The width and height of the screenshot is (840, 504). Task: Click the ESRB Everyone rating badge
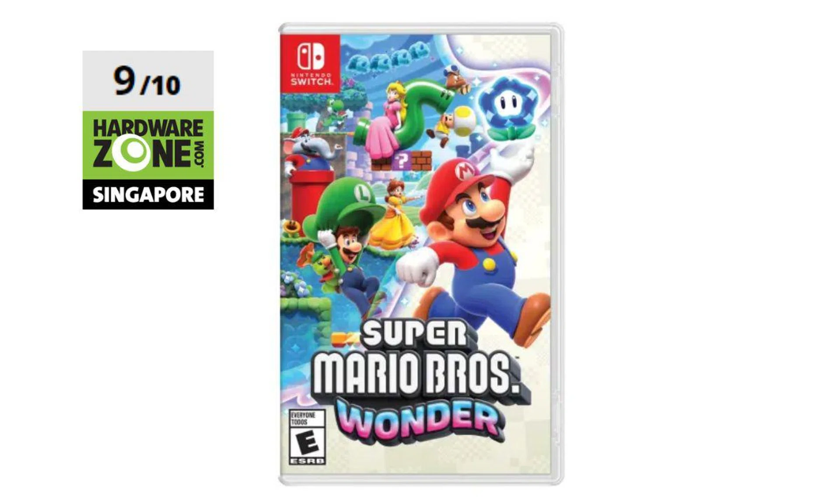(307, 437)
